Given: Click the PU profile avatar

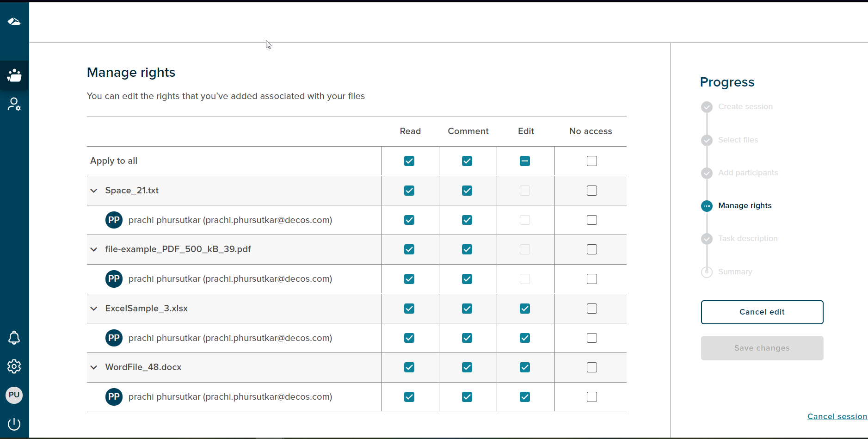Looking at the screenshot, I should [14, 395].
